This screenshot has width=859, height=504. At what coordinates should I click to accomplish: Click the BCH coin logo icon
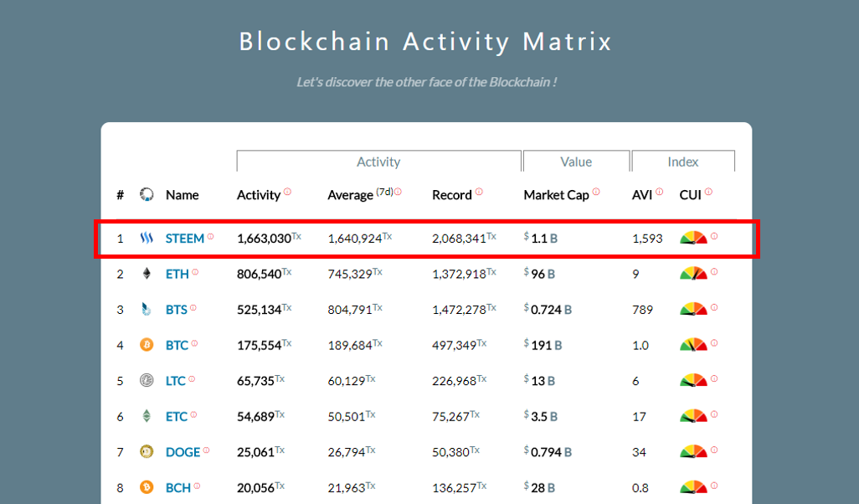[x=147, y=487]
